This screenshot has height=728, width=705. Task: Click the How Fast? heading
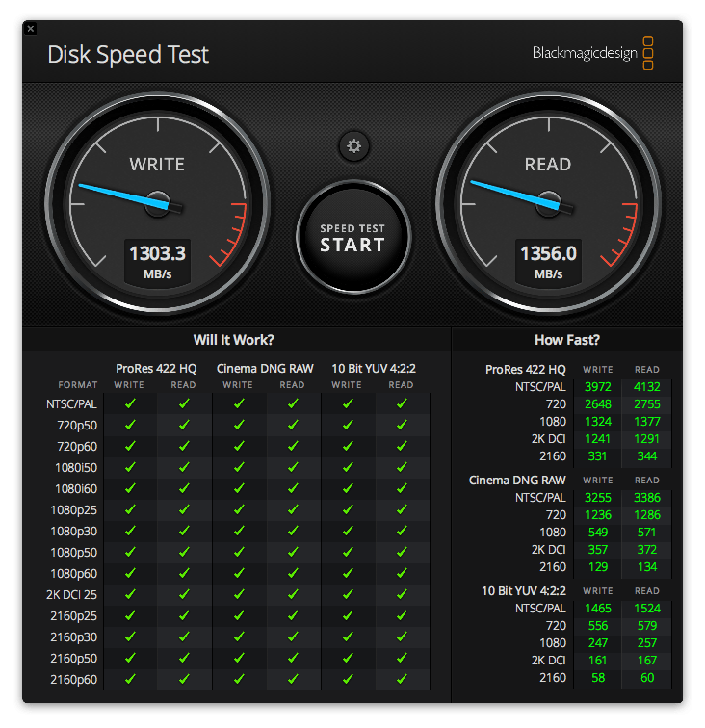pos(567,340)
